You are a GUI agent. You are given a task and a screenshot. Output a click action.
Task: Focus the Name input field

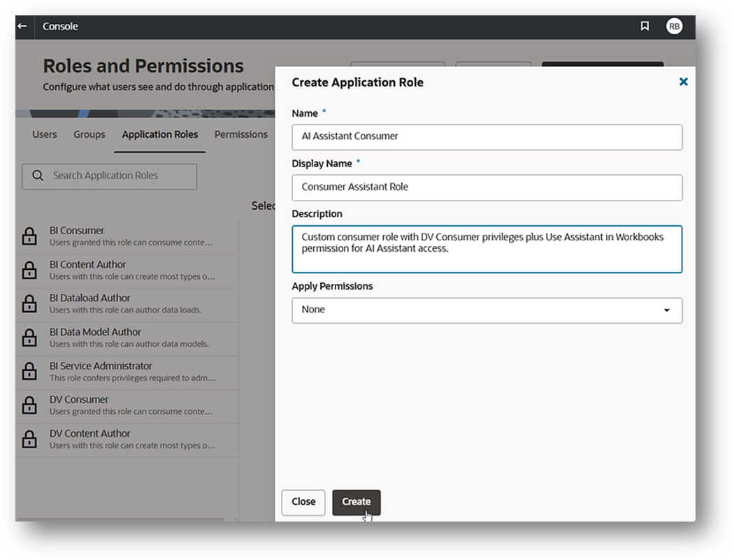(487, 137)
